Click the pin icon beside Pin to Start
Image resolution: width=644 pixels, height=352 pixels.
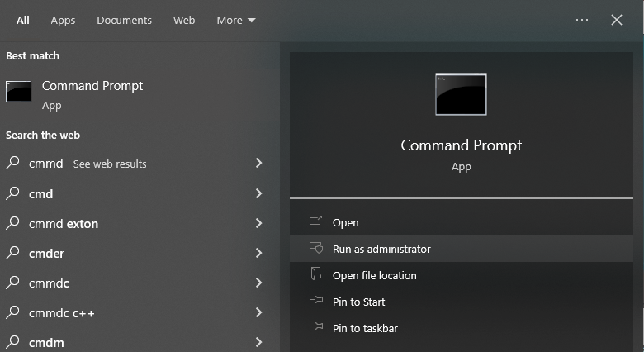[315, 302]
